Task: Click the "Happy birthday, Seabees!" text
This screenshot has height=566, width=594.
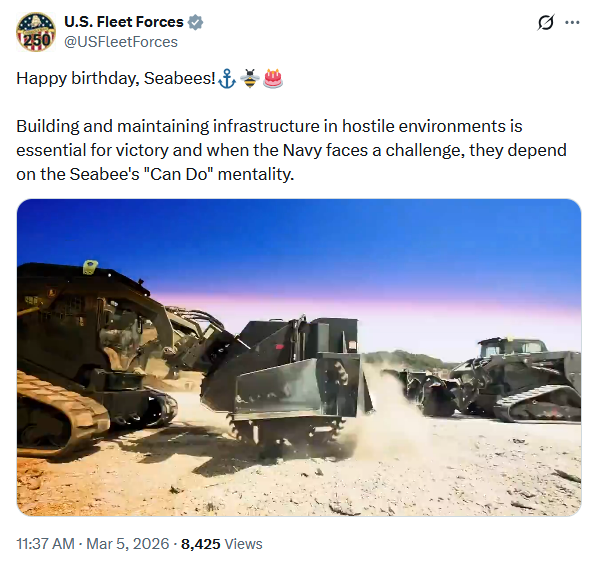Action: (x=116, y=78)
